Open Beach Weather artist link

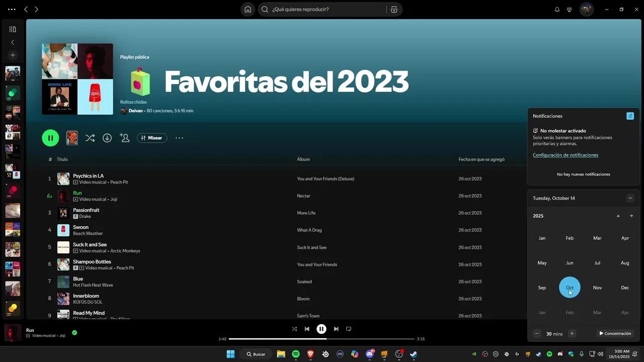click(88, 234)
